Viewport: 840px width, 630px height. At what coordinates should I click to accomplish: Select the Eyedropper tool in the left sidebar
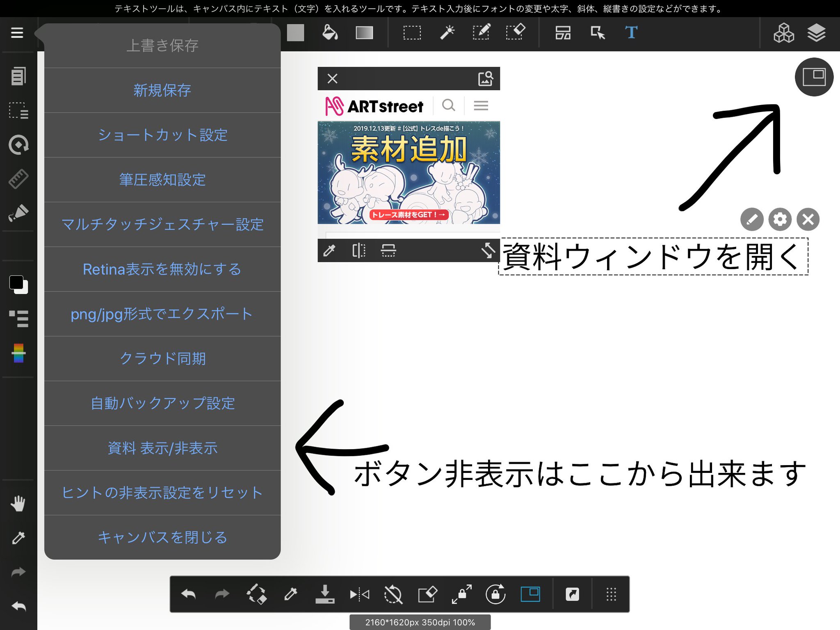(x=18, y=538)
